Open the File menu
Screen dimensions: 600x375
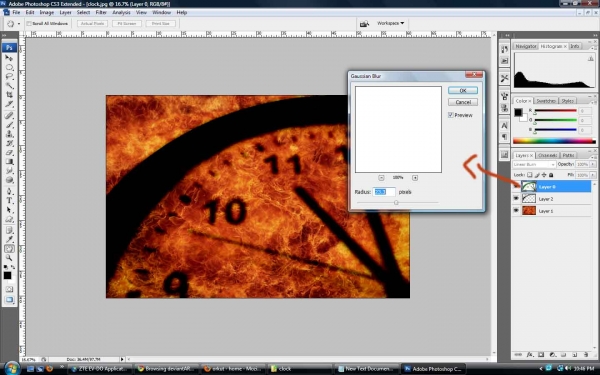[x=16, y=12]
